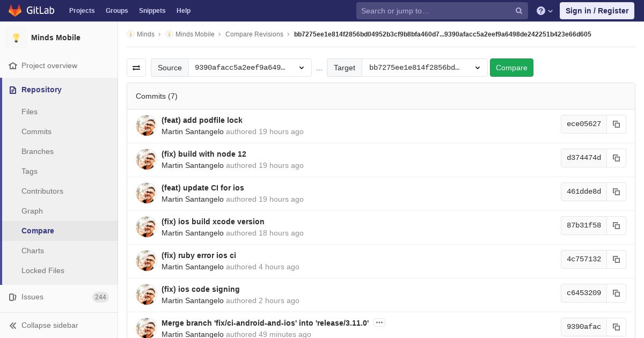Open the Source revision dropdown
This screenshot has height=338, width=644.
(250, 68)
